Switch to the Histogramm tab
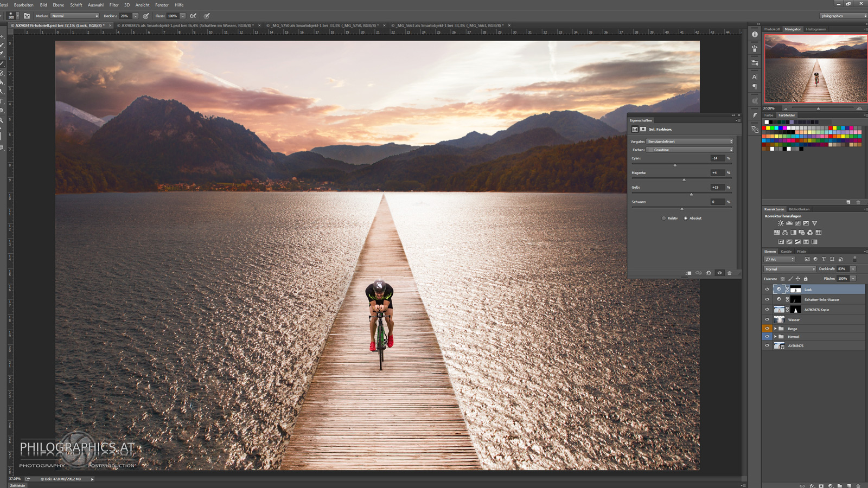Viewport: 868px width, 488px height. click(816, 29)
